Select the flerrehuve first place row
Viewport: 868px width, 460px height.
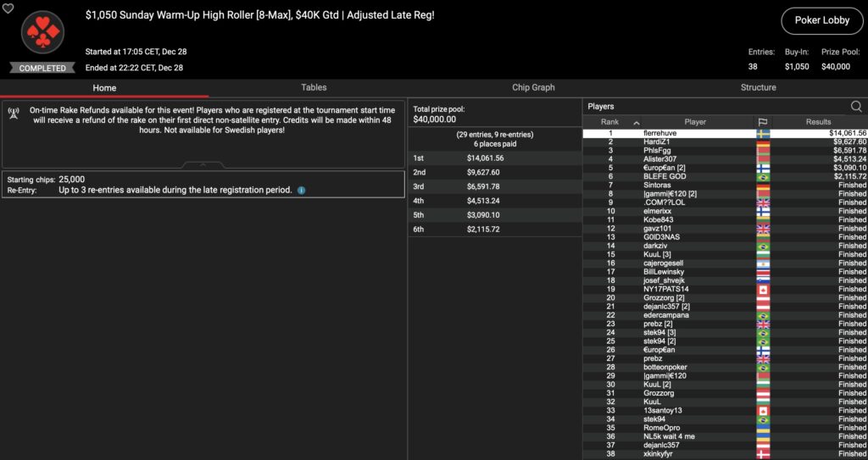661,133
